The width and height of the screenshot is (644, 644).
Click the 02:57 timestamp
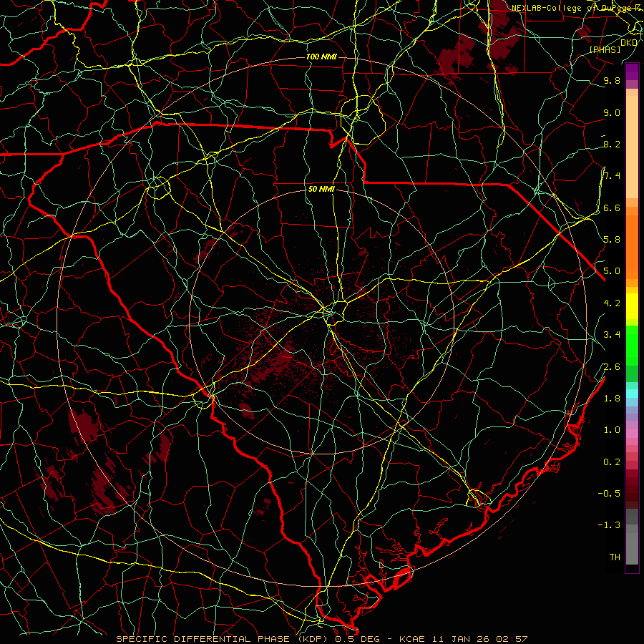(x=512, y=639)
